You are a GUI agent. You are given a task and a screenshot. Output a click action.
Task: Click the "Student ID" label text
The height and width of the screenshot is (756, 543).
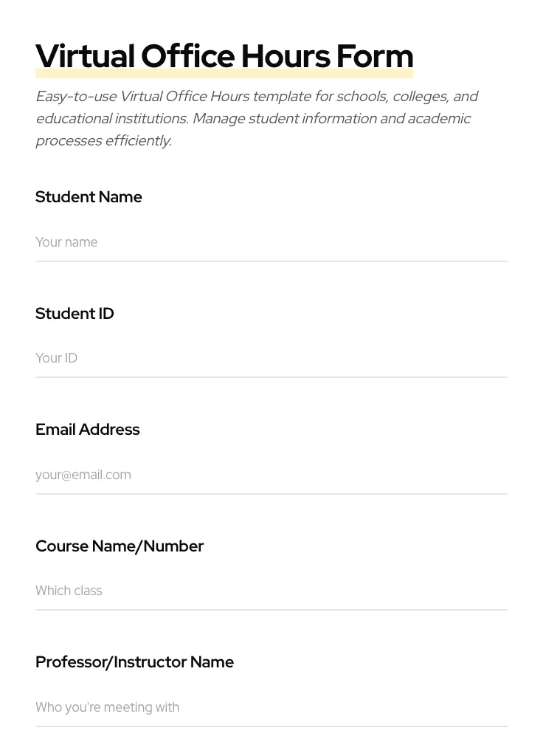pyautogui.click(x=75, y=314)
